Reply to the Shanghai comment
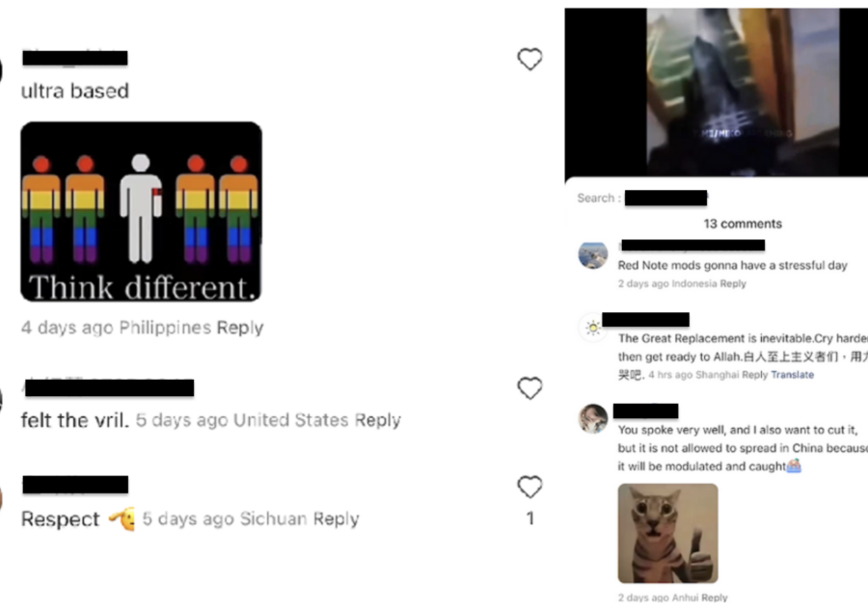This screenshot has height=611, width=868. pos(754,375)
